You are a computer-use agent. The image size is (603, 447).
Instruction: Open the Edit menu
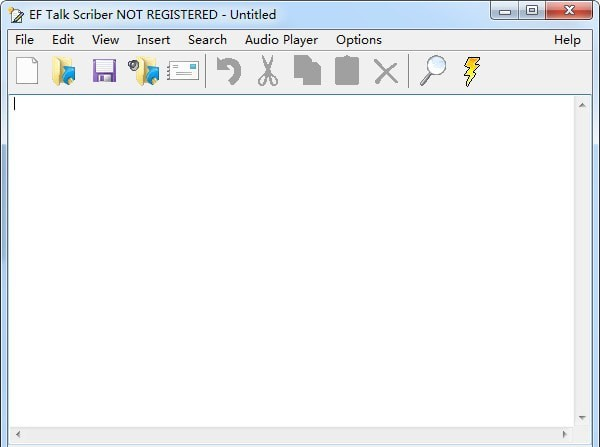(63, 40)
